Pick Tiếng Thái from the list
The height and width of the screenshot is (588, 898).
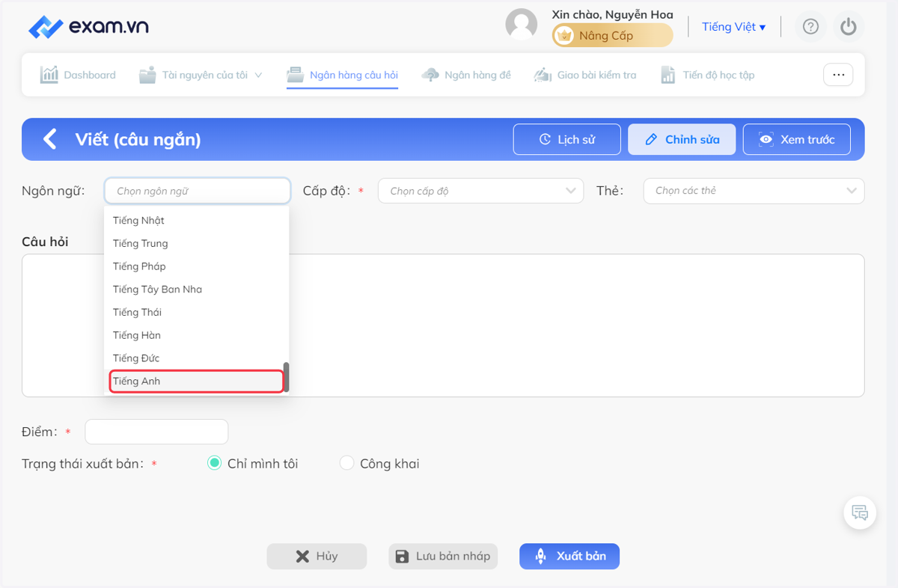coord(196,312)
